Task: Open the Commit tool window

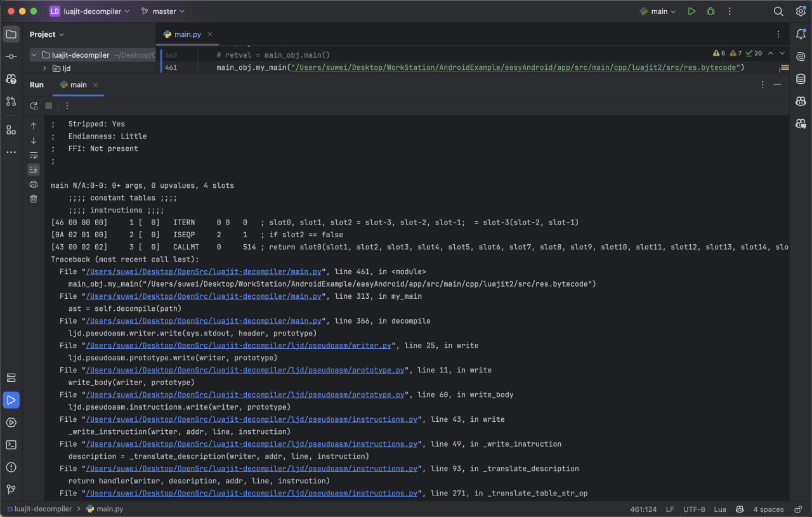Action: tap(11, 56)
